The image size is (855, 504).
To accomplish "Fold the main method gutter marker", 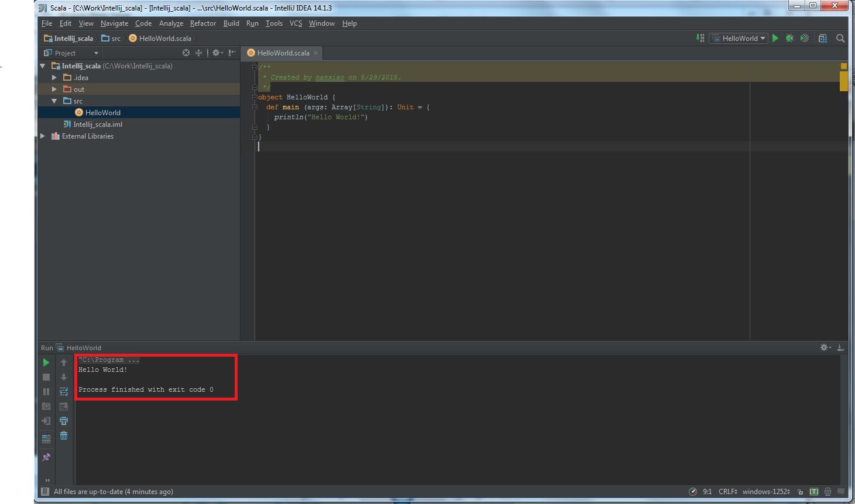I will click(x=255, y=107).
